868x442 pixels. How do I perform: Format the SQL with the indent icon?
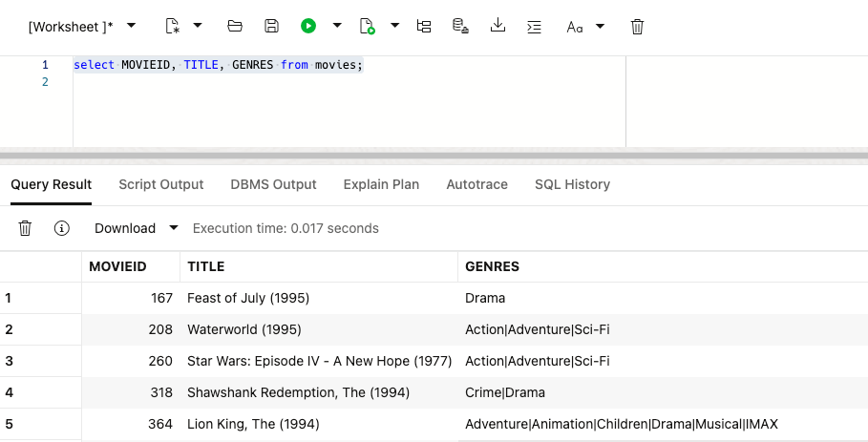pos(535,27)
